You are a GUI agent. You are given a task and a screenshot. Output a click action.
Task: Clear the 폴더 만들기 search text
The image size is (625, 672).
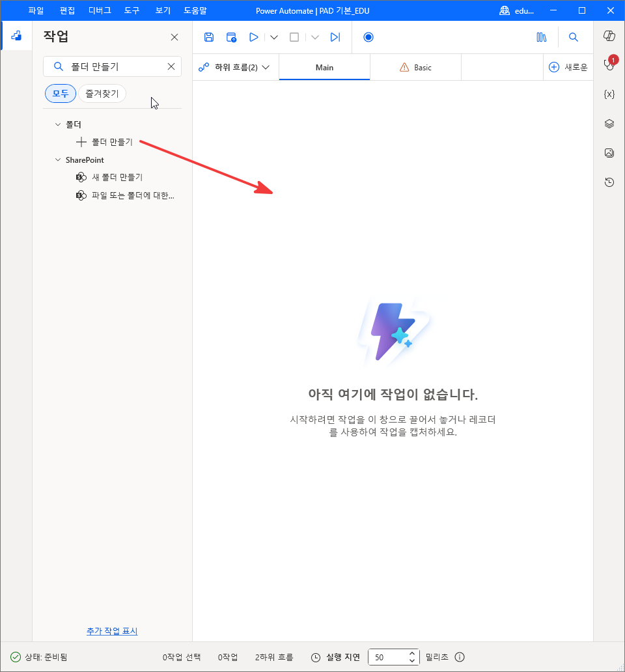pos(171,66)
